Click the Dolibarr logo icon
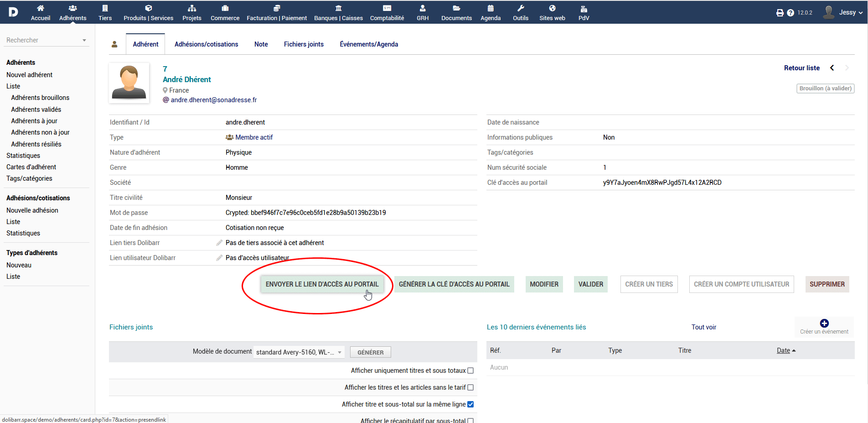The height and width of the screenshot is (423, 868). click(x=13, y=12)
